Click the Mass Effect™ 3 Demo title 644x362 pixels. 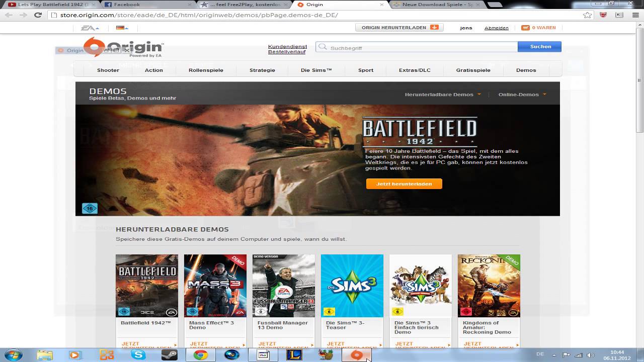pos(211,325)
